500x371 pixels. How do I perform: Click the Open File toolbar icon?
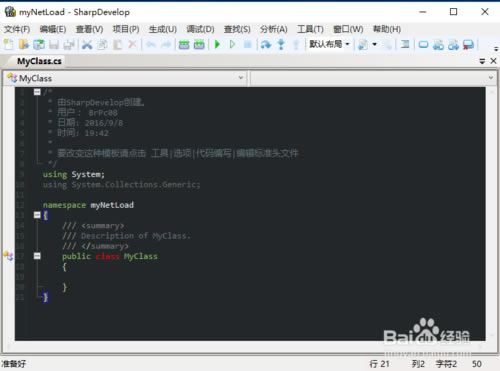24,44
